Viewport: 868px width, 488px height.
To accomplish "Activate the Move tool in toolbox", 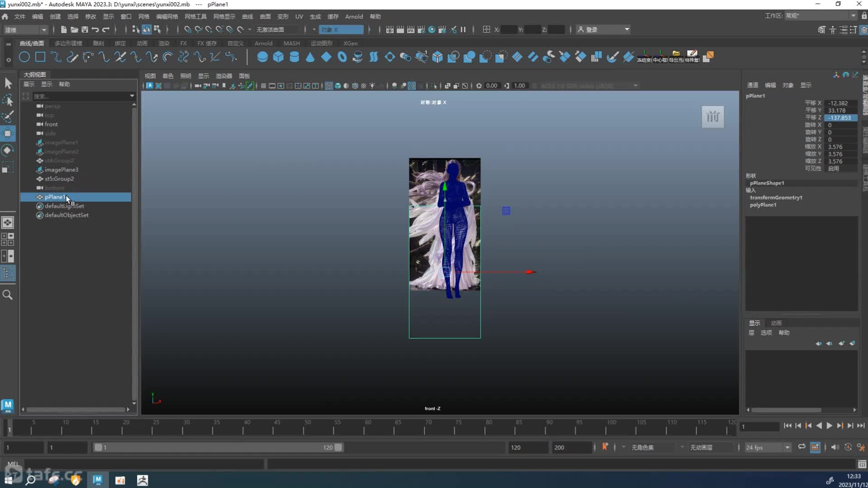I will pos(8,133).
